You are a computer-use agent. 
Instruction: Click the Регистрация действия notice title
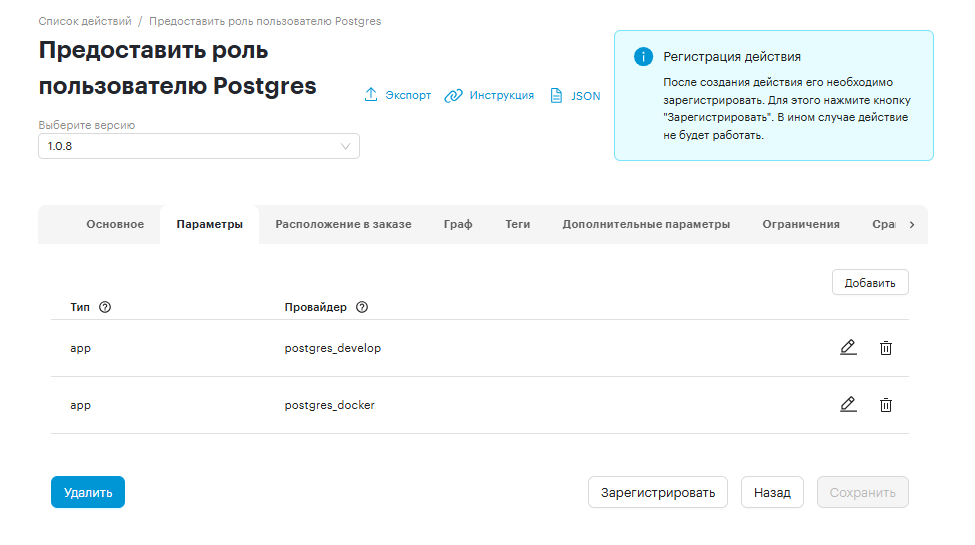(732, 57)
